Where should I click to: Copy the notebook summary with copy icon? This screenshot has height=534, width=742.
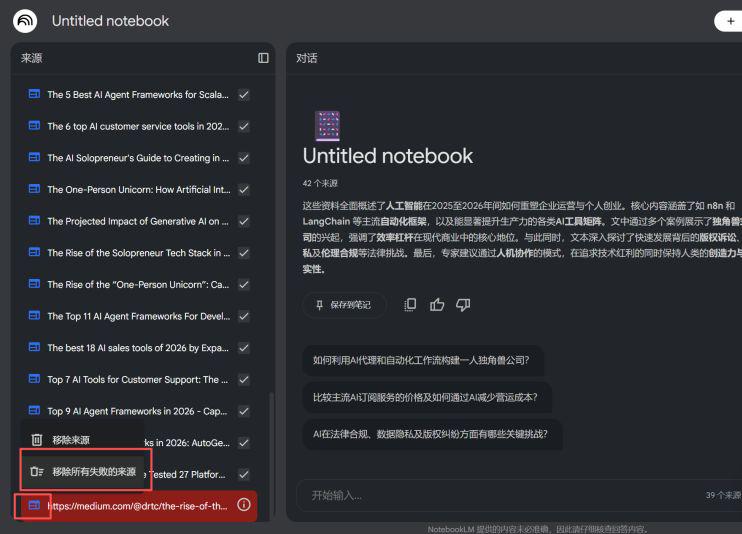pos(410,304)
